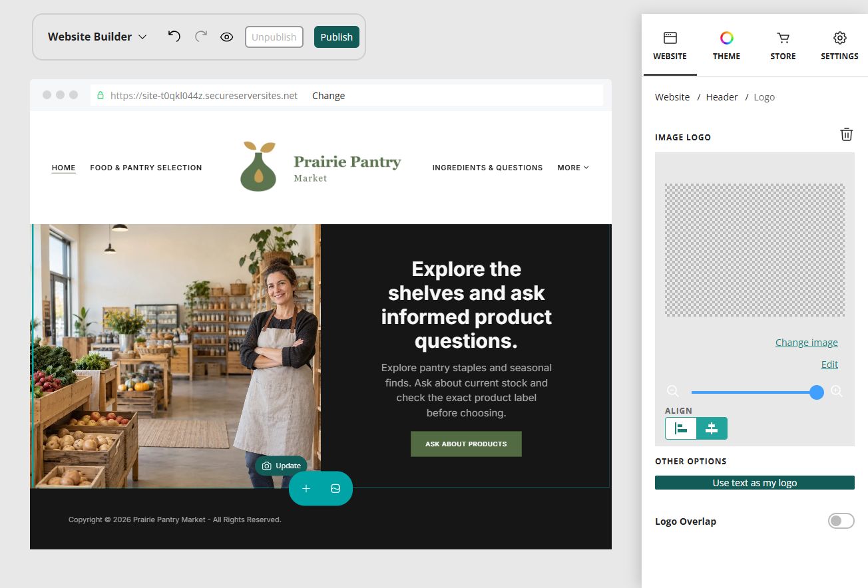
Task: Click the copyright footer text
Action: (x=175, y=519)
